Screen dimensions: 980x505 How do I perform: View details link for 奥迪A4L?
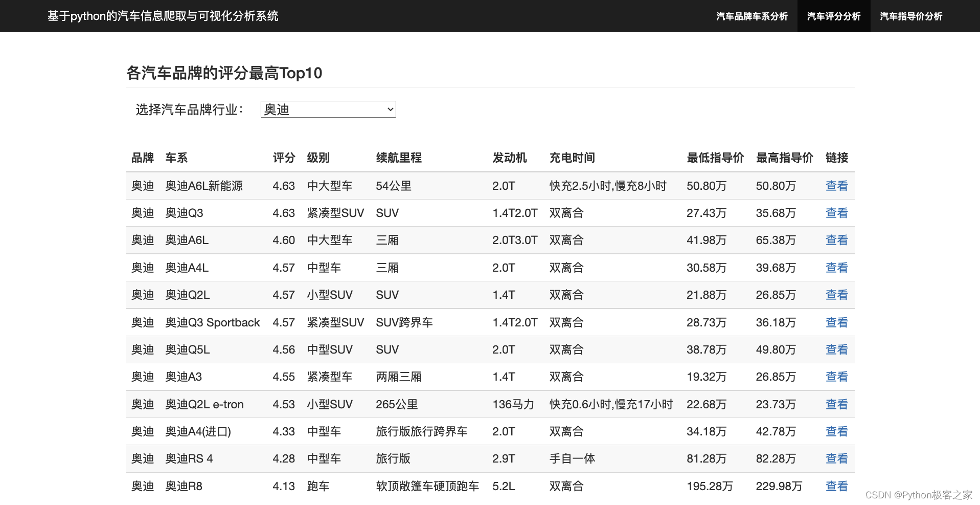coord(837,268)
